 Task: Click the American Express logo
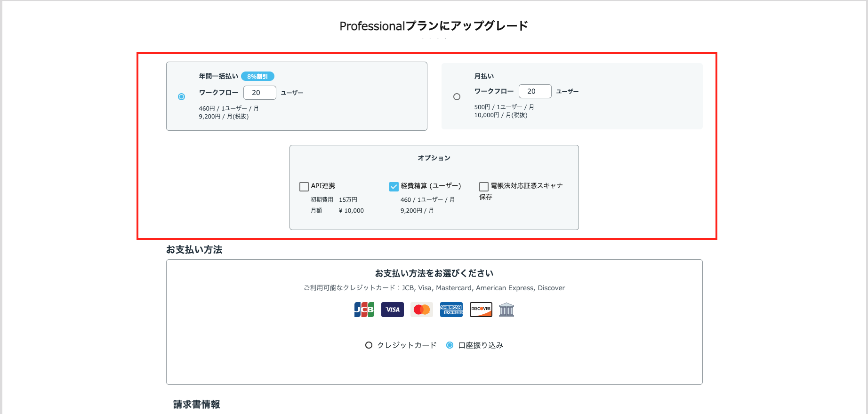pyautogui.click(x=451, y=310)
